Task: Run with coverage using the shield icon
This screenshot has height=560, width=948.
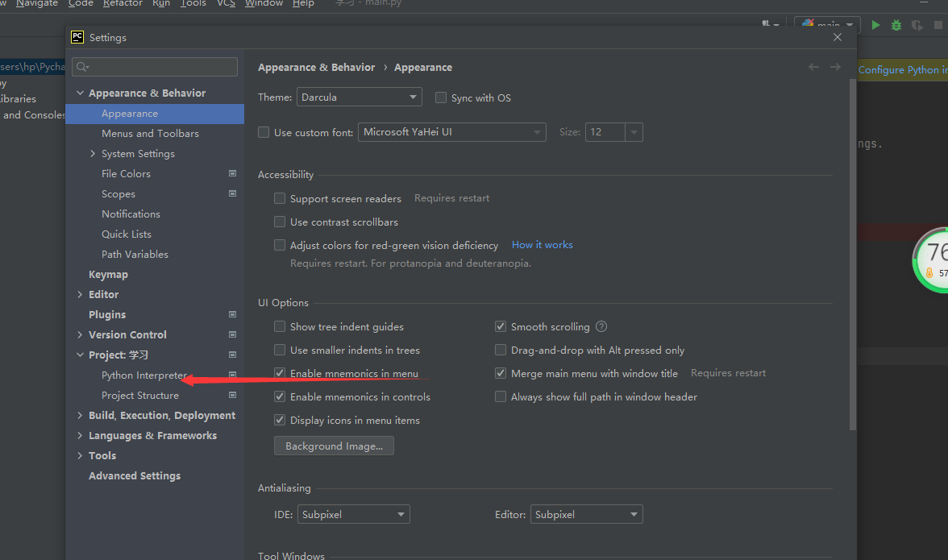Action: coord(917,25)
